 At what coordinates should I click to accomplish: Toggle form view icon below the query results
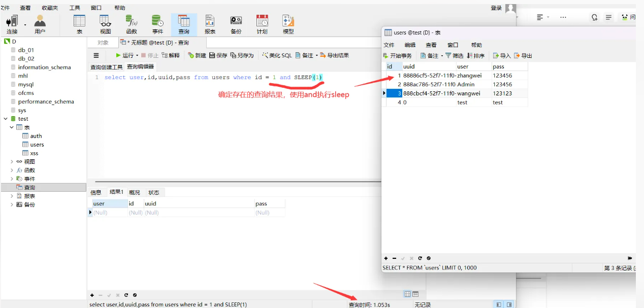point(415,294)
